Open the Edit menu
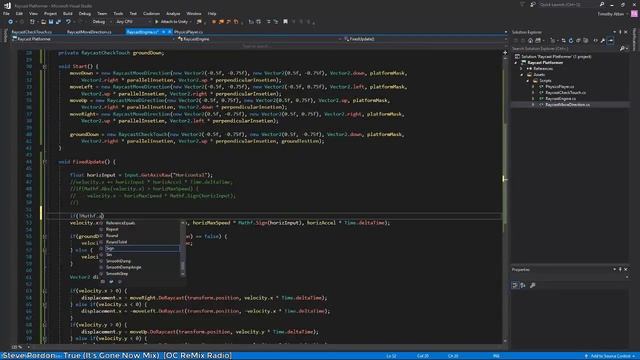This screenshot has width=640, height=360. click(x=19, y=13)
